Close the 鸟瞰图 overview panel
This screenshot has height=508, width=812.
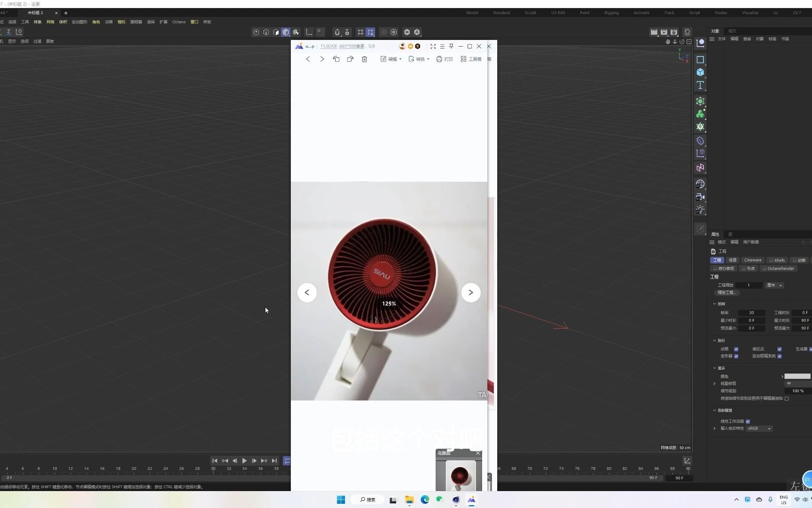tap(478, 453)
